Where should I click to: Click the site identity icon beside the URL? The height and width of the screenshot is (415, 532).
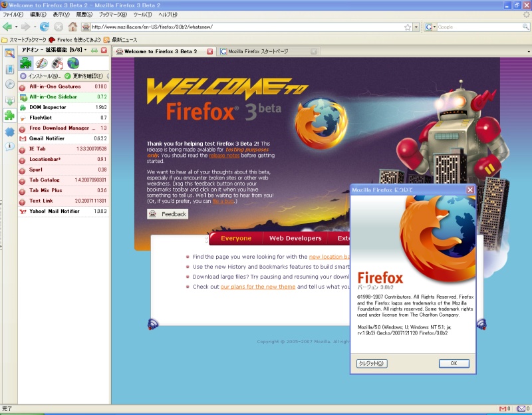tap(86, 27)
